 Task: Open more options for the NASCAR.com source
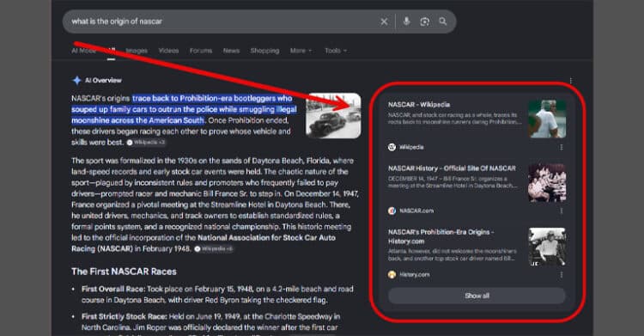pos(561,211)
